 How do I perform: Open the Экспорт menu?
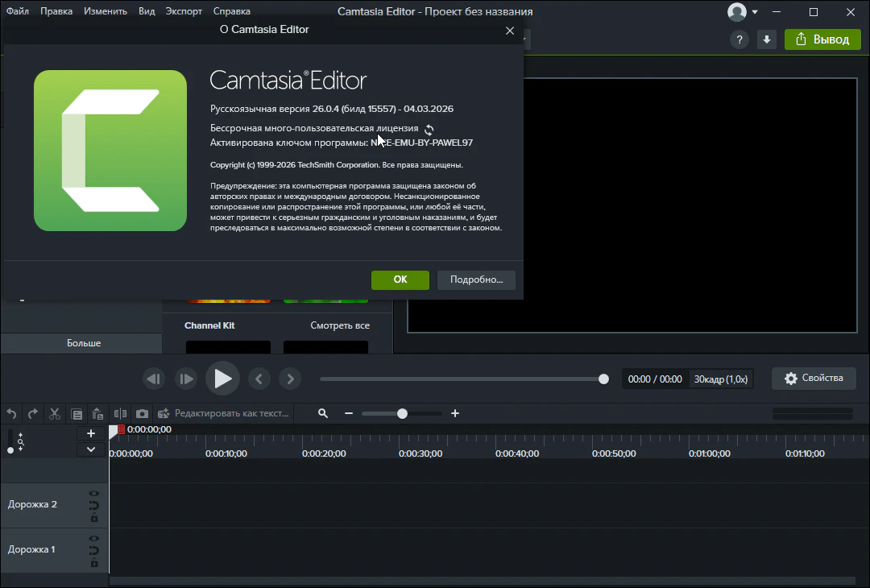click(184, 11)
